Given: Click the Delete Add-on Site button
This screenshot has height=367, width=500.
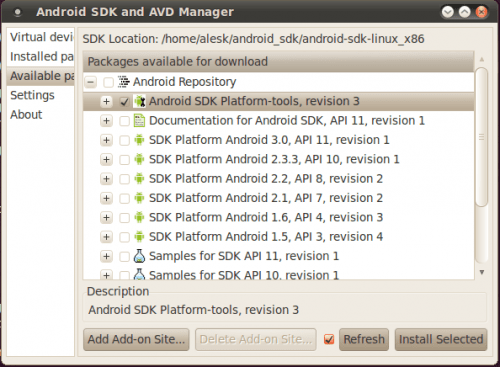Looking at the screenshot, I should point(256,339).
